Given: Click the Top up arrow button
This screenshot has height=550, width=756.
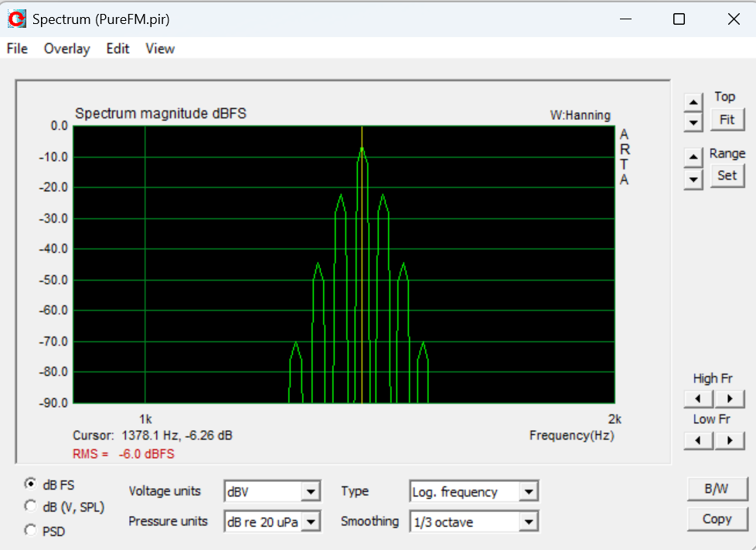Looking at the screenshot, I should (693, 102).
